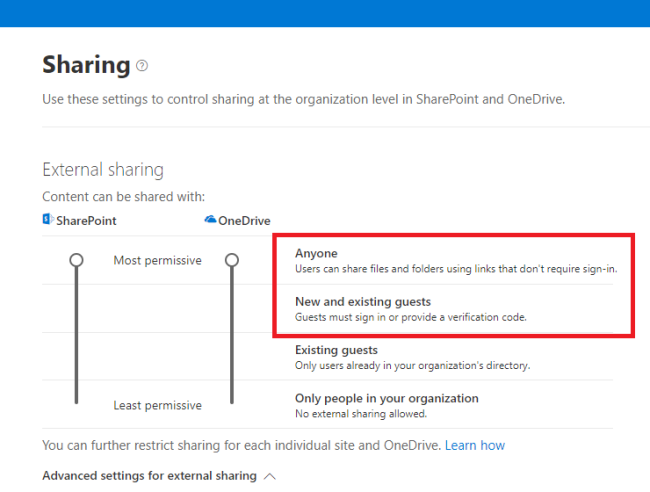Choose the Existing guests level
Viewport: 650px width, 492px height.
(x=336, y=350)
